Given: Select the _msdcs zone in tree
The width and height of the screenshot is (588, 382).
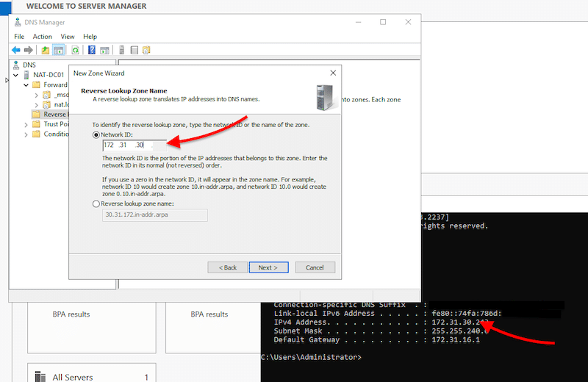Looking at the screenshot, I should pos(61,95).
